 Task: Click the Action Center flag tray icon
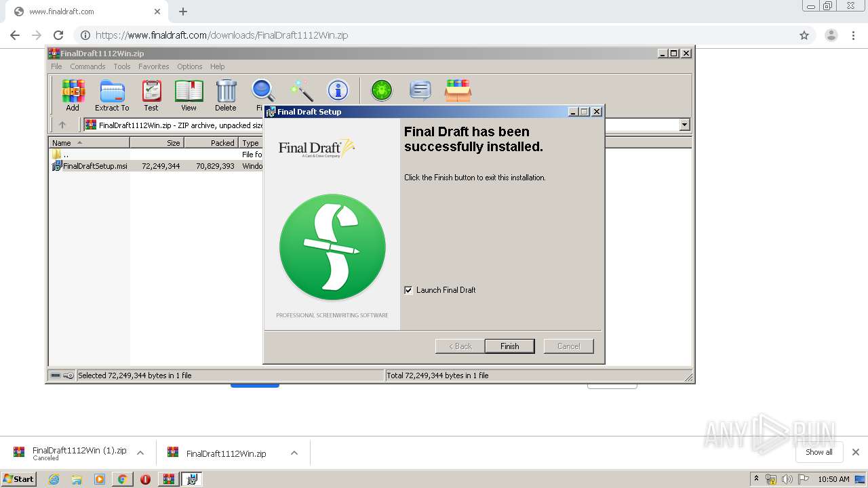click(804, 479)
